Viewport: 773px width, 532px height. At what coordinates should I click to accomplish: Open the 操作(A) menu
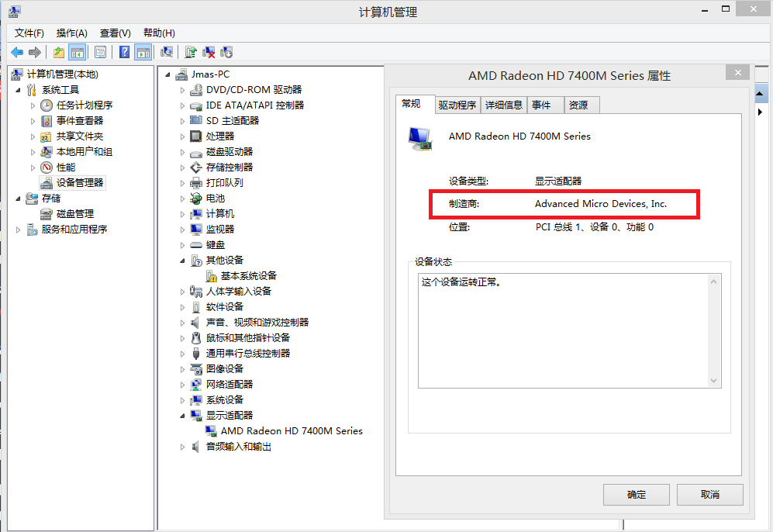coord(71,33)
